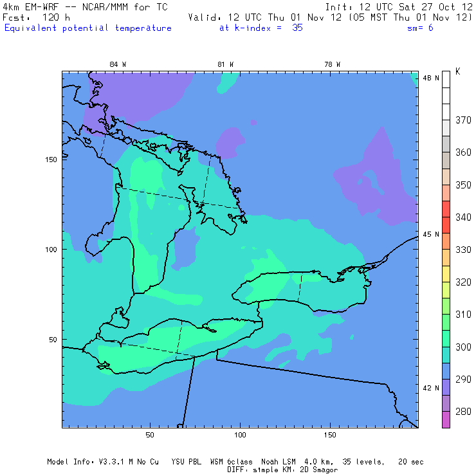Screen dimensions: 476x476
Task: Click the 'Fcst: 120 h' forecast hour text
Action: [x=37, y=17]
